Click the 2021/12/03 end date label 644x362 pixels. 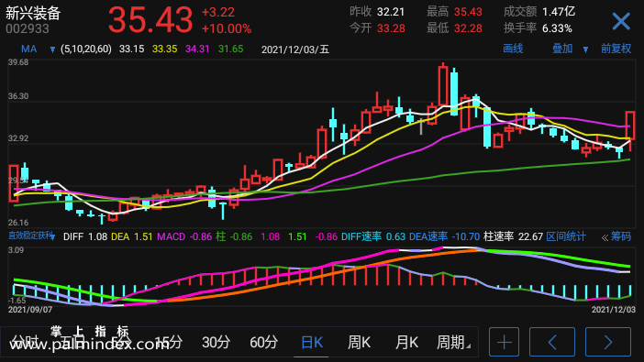tap(613, 310)
